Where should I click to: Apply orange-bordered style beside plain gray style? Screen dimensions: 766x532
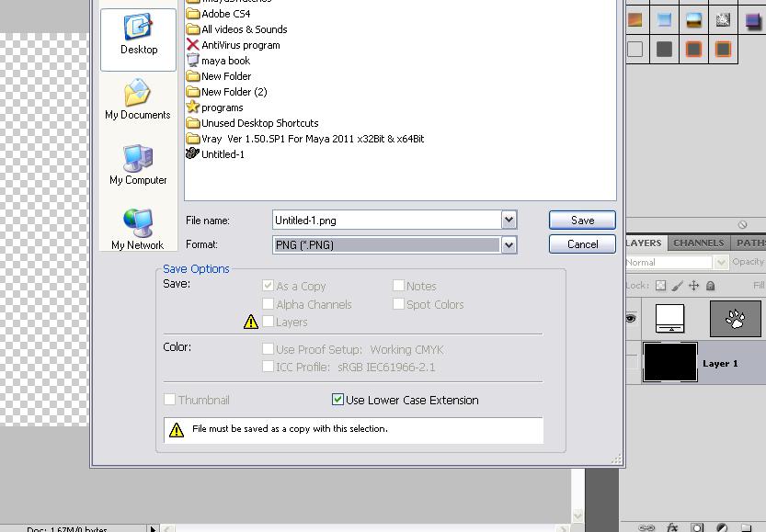pyautogui.click(x=693, y=50)
